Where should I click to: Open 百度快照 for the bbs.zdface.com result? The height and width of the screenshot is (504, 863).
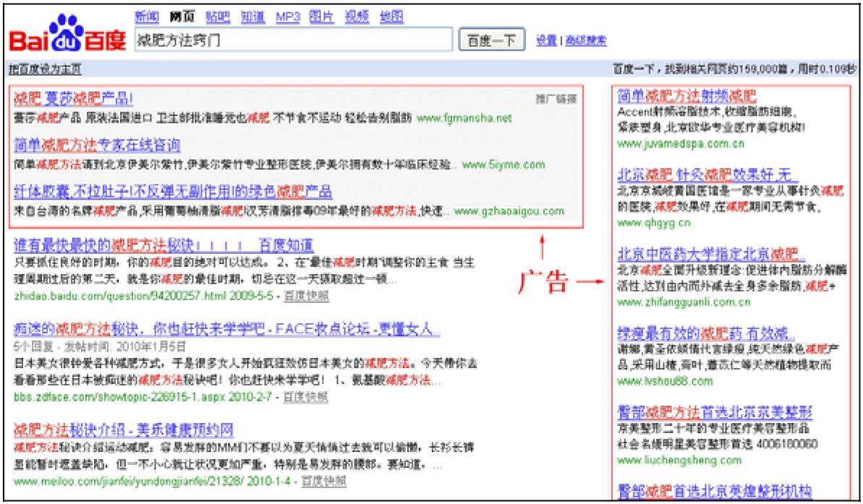click(305, 397)
